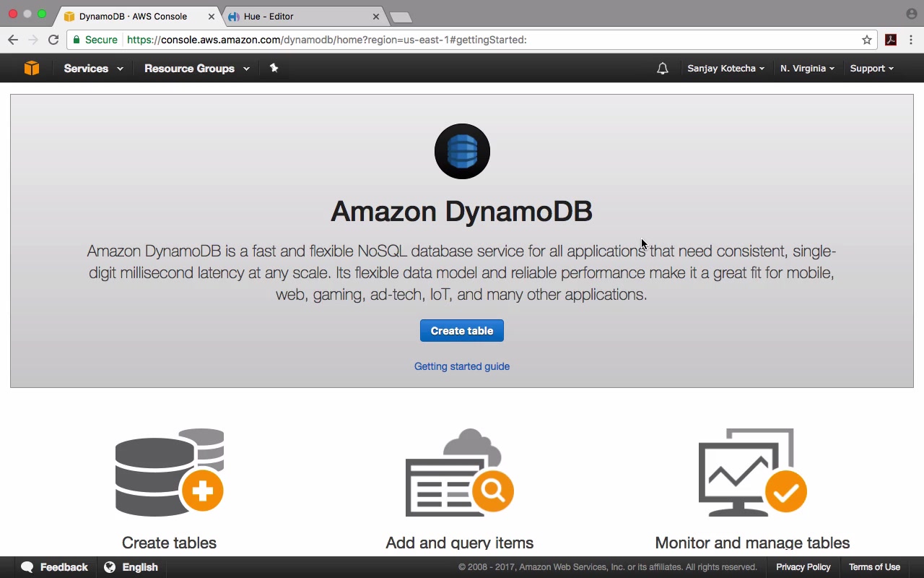Reload the page
This screenshot has height=578, width=924.
(53, 40)
